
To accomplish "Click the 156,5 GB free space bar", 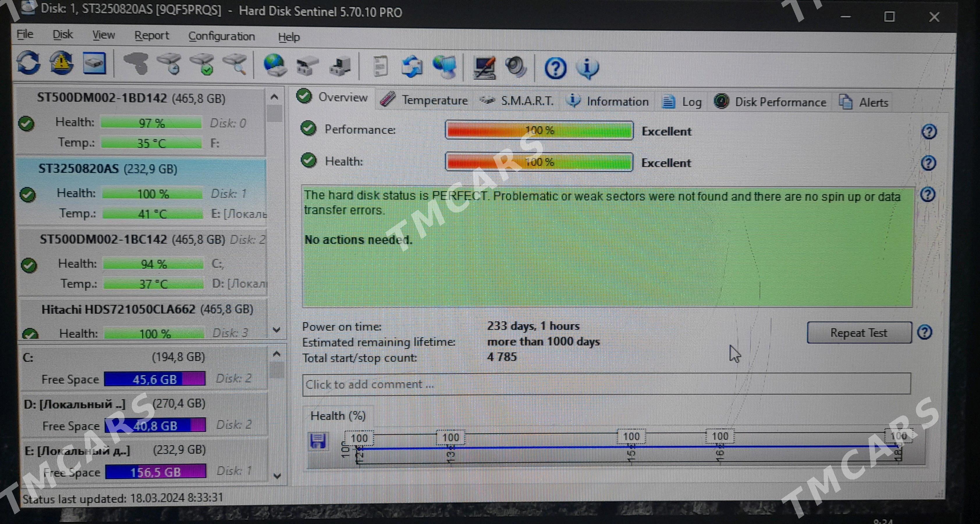I will (156, 472).
